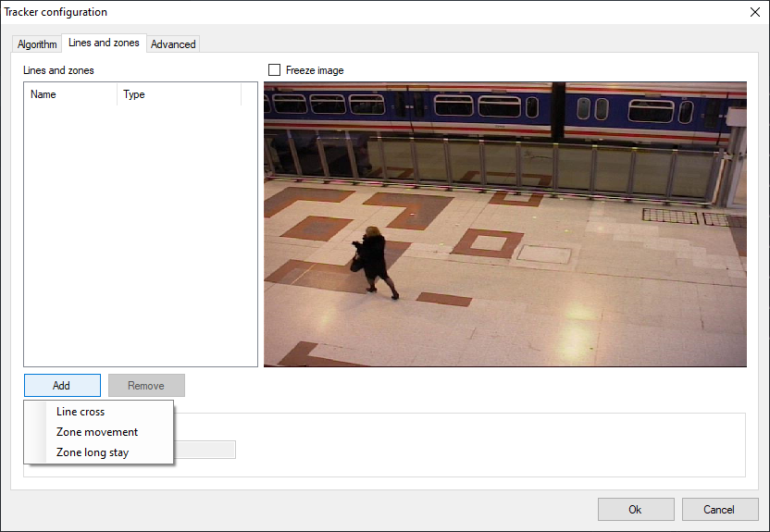770x532 pixels.
Task: Select Zone movement menu entry
Action: pos(97,432)
